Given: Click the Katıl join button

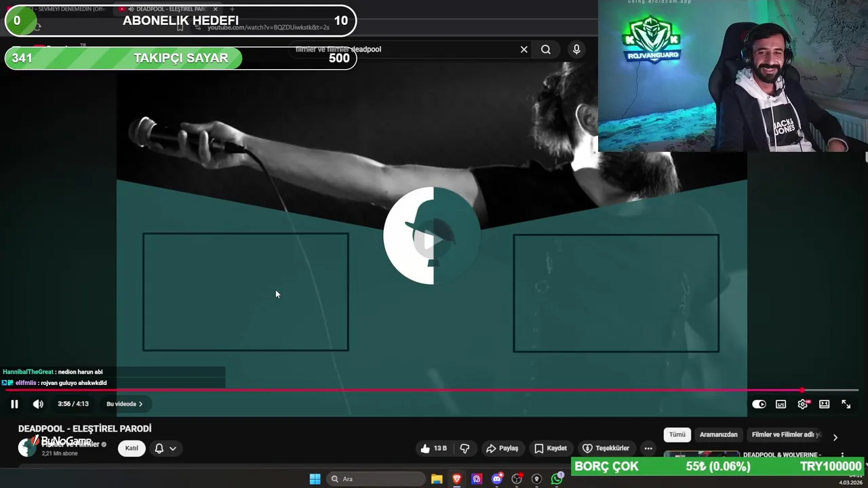Looking at the screenshot, I should point(132,448).
